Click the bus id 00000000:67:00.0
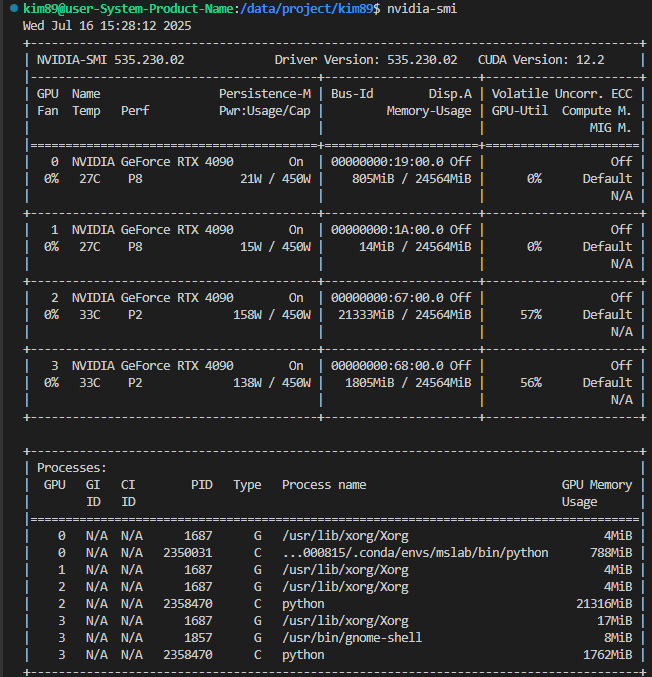 click(387, 297)
